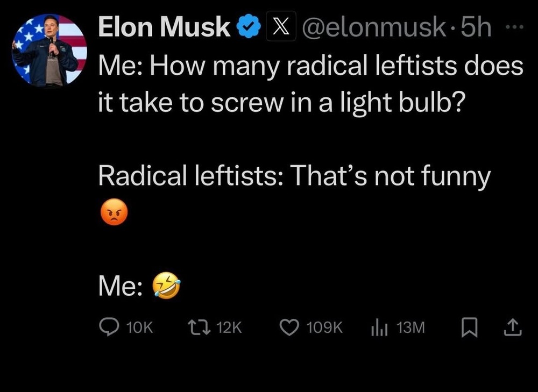538x392 pixels.
Task: Click the 13M views count
Action: point(410,327)
